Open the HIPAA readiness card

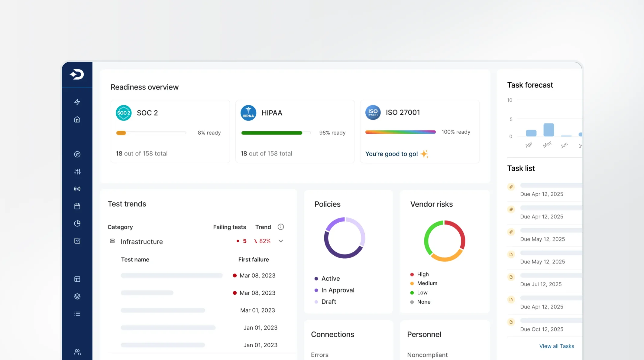coord(295,132)
